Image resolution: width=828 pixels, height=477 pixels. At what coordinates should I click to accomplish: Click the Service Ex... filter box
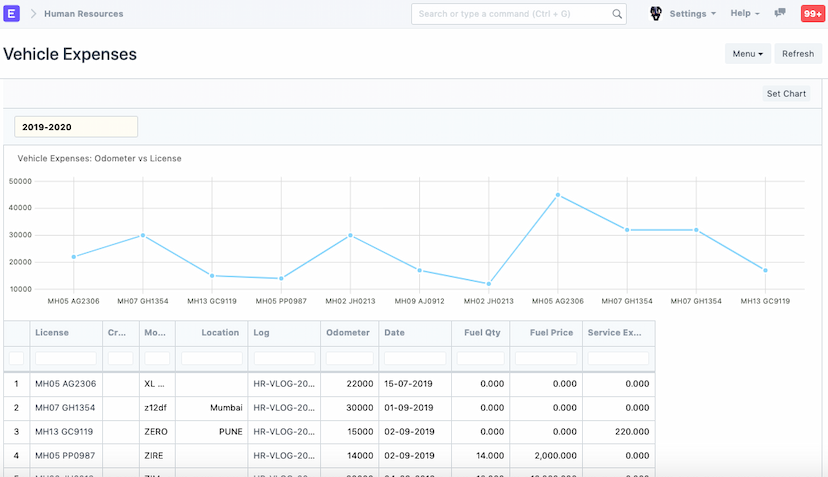pyautogui.click(x=618, y=358)
